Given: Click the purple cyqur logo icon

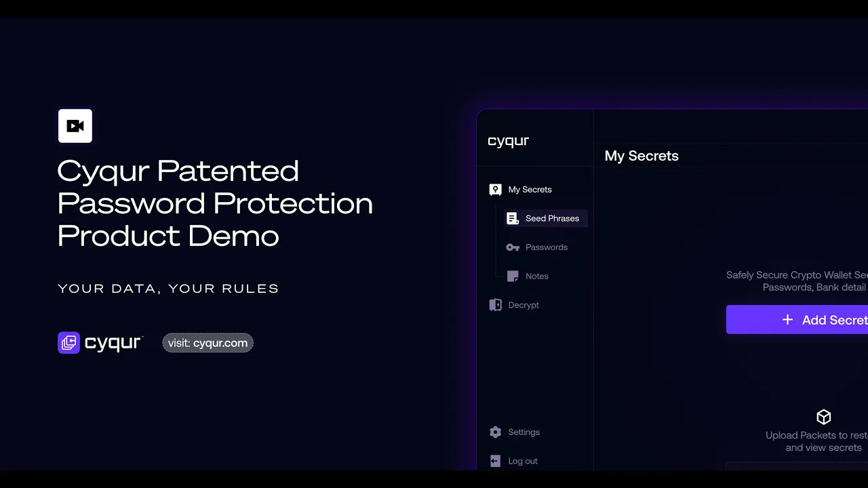Looking at the screenshot, I should point(68,343).
